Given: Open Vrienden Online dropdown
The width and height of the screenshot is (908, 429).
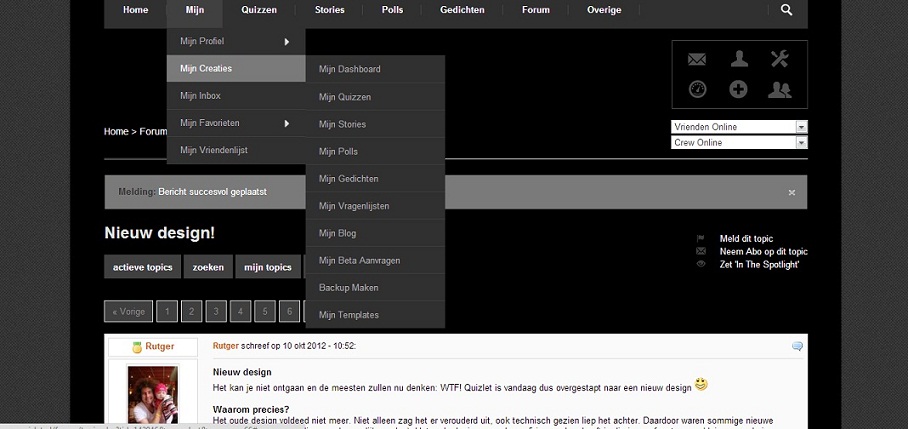Looking at the screenshot, I should [x=739, y=127].
